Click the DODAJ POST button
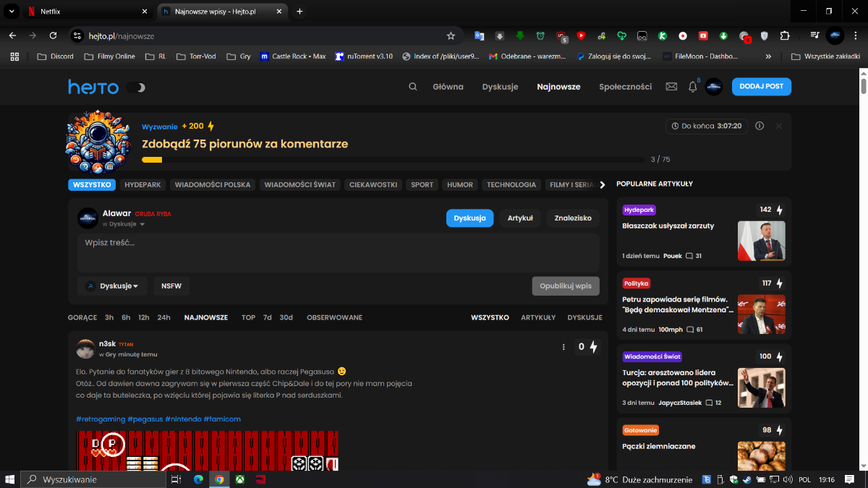Screen dimensions: 868x488 click(x=761, y=87)
